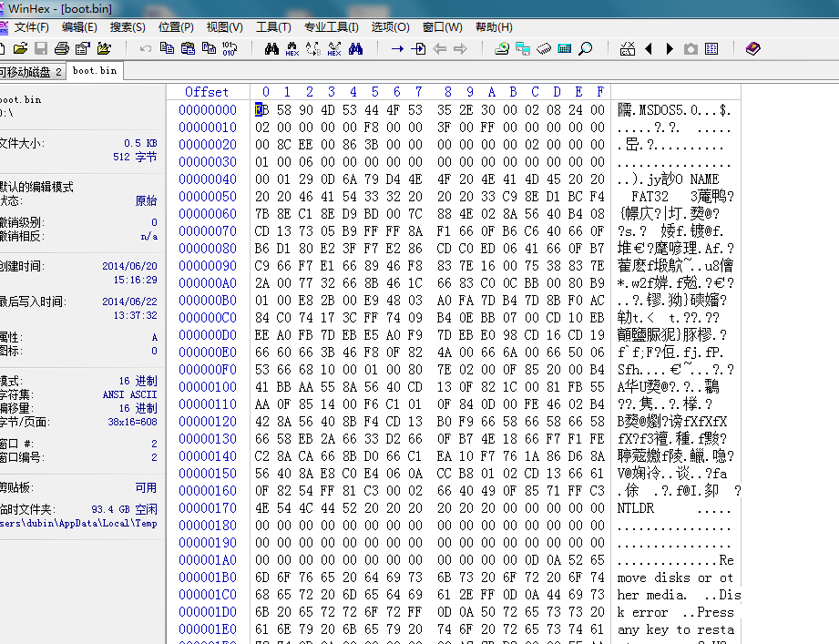Select offset row 00000100
Image resolution: width=839 pixels, height=644 pixels.
click(x=208, y=387)
